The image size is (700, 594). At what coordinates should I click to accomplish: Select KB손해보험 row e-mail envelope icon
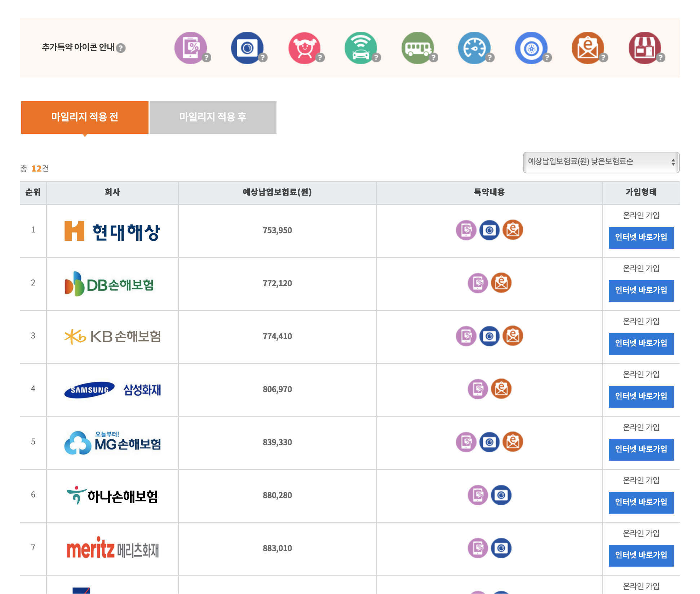coord(513,336)
